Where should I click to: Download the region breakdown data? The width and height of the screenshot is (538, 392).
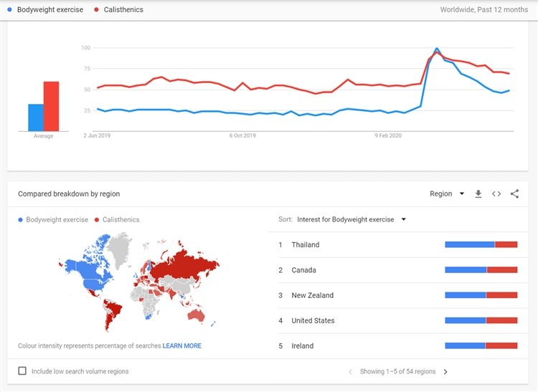pos(478,193)
